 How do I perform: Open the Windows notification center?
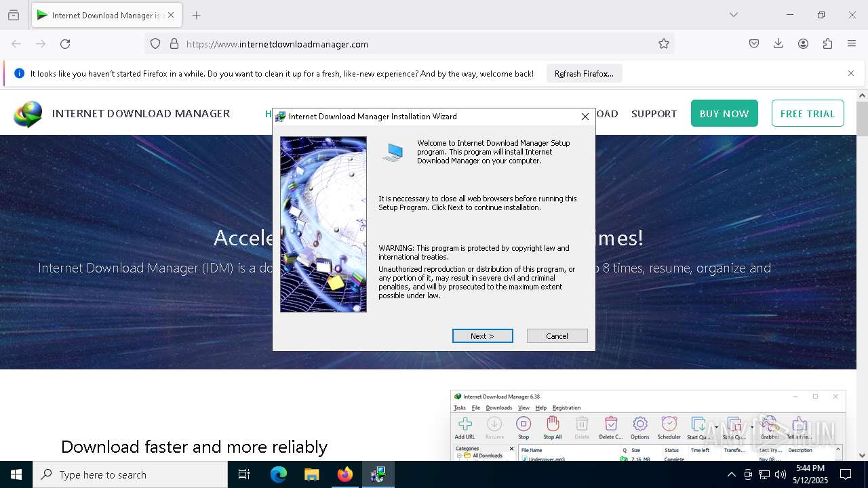pos(846,474)
